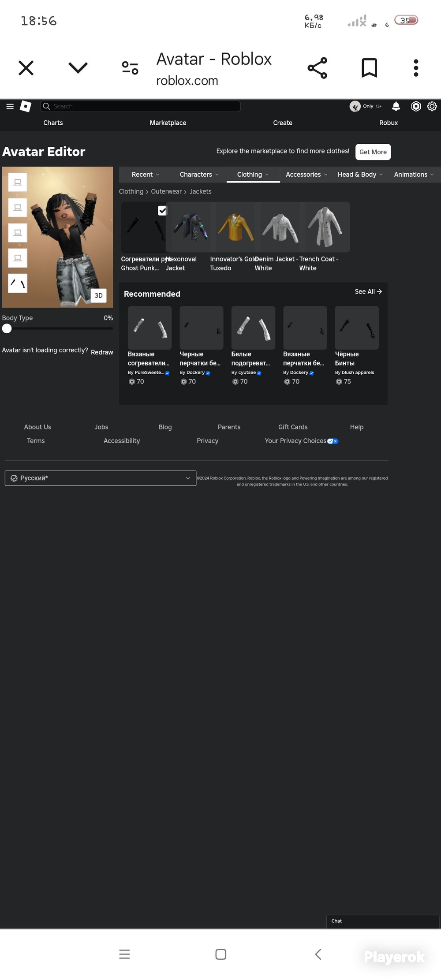Focus the Roblox Search field

pyautogui.click(x=140, y=106)
